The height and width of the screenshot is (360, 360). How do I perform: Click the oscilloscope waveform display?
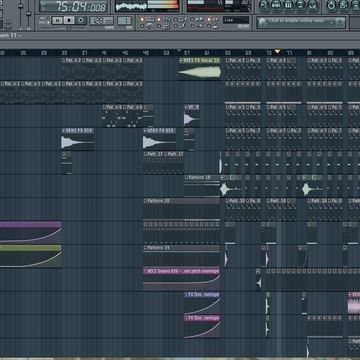(x=131, y=6)
